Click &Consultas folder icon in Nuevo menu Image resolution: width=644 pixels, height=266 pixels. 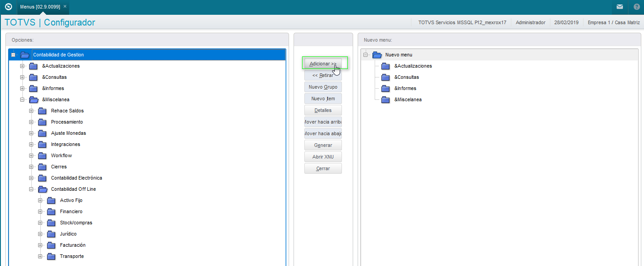coord(386,77)
